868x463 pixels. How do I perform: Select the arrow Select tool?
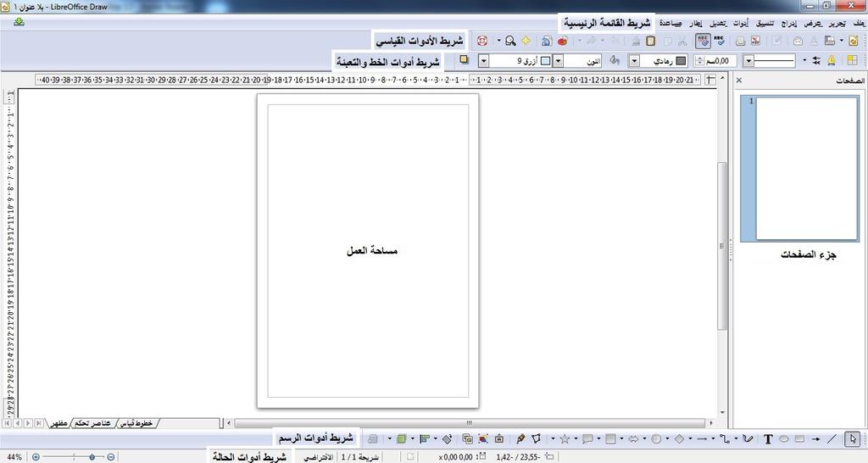[853, 438]
